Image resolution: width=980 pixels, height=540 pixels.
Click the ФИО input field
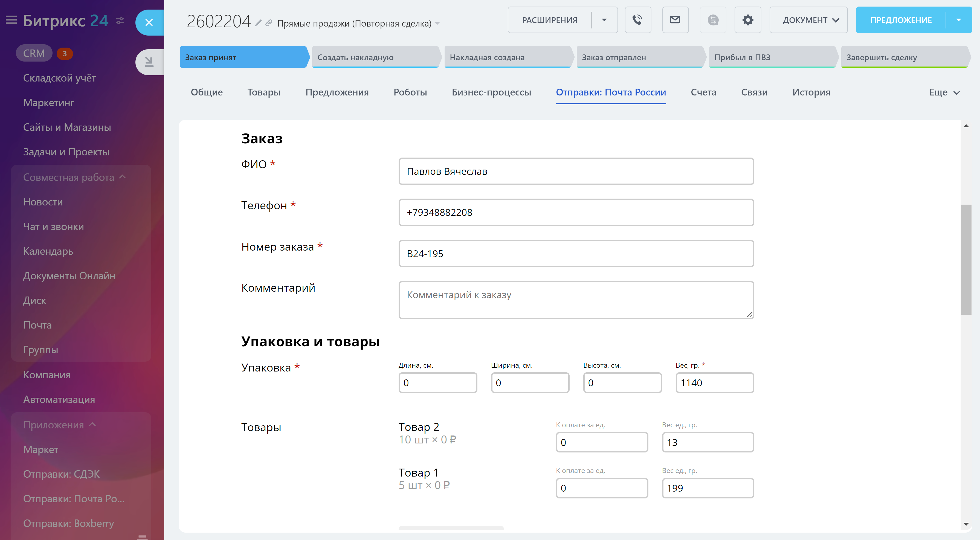(576, 172)
